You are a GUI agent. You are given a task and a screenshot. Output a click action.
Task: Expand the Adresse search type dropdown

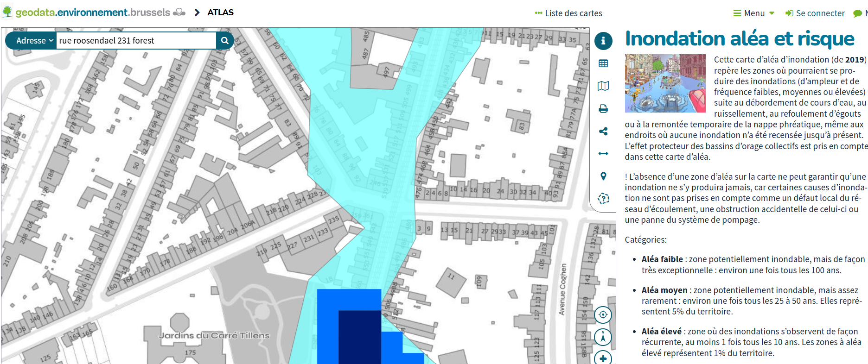point(35,41)
